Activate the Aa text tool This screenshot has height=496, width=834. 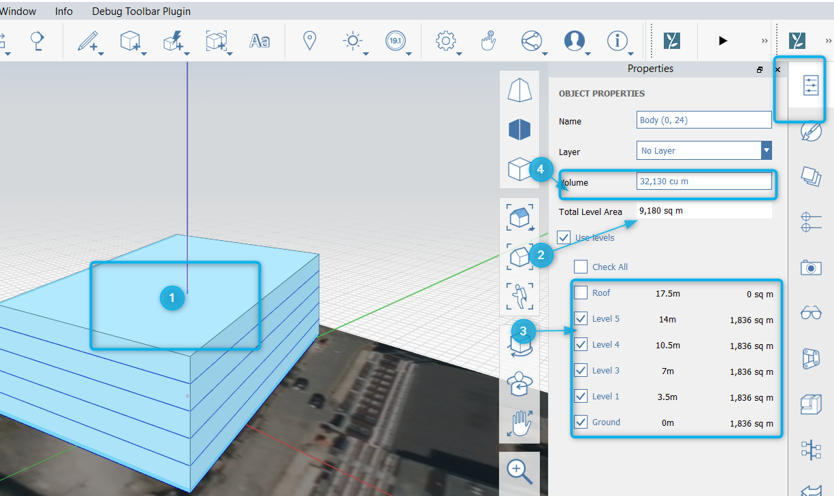point(259,41)
